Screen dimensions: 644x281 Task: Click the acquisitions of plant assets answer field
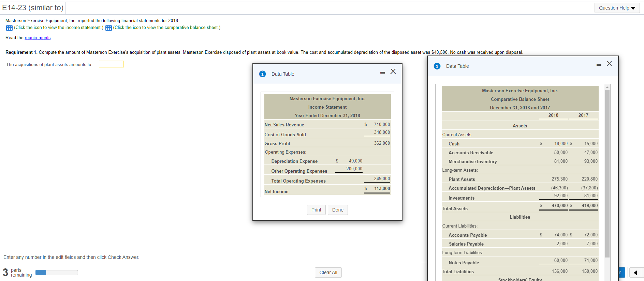(x=111, y=64)
